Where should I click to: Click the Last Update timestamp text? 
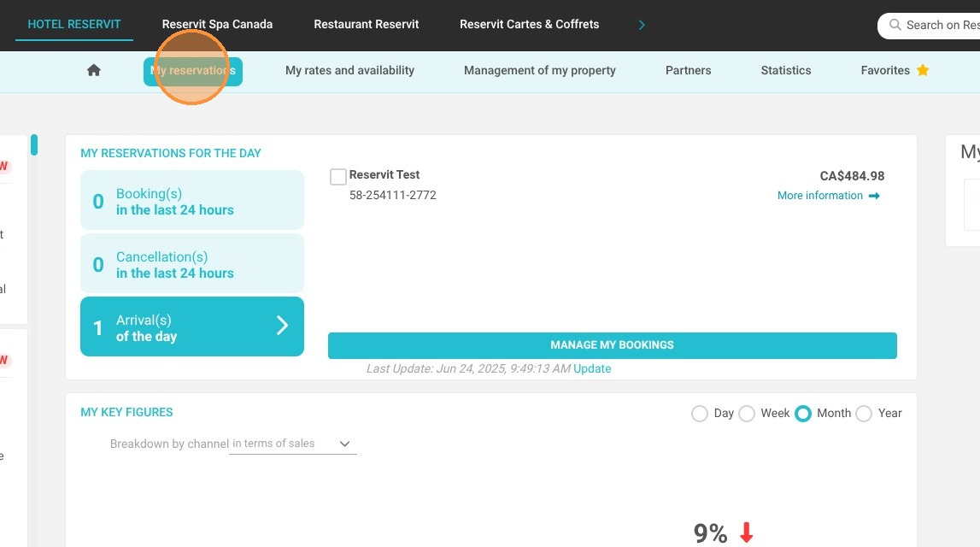coord(468,369)
